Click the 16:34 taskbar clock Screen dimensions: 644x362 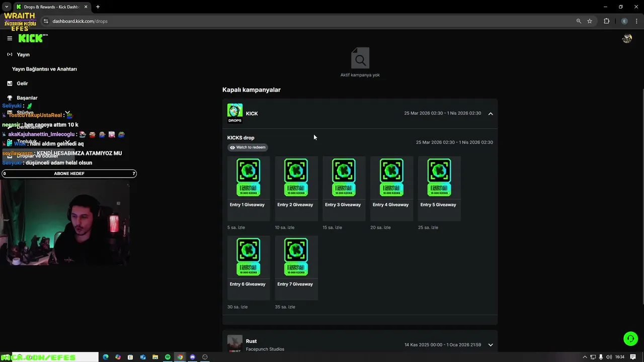(620, 357)
